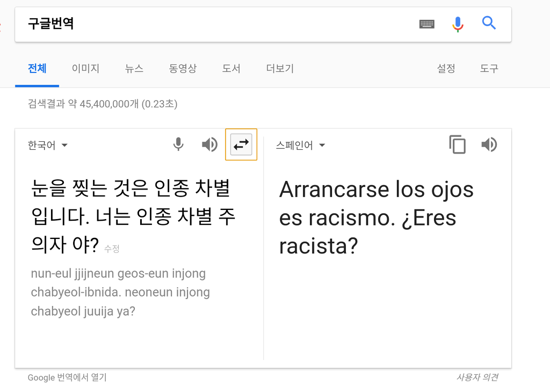The height and width of the screenshot is (392, 550).
Task: Click the microphone icon for Korean voice input
Action: [x=178, y=144]
